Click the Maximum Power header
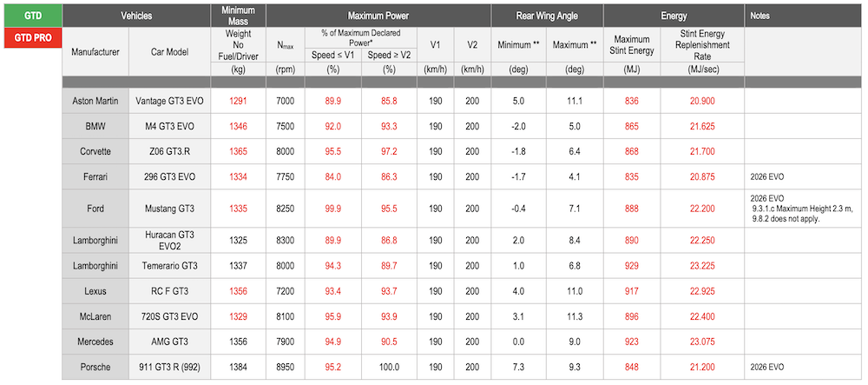This screenshot has height=385, width=868. pyautogui.click(x=378, y=16)
